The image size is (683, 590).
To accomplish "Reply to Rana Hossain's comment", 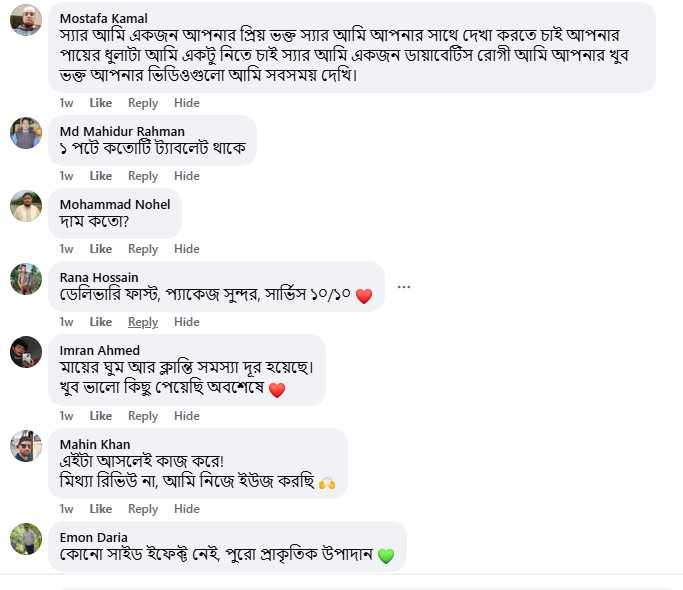I will click(143, 322).
